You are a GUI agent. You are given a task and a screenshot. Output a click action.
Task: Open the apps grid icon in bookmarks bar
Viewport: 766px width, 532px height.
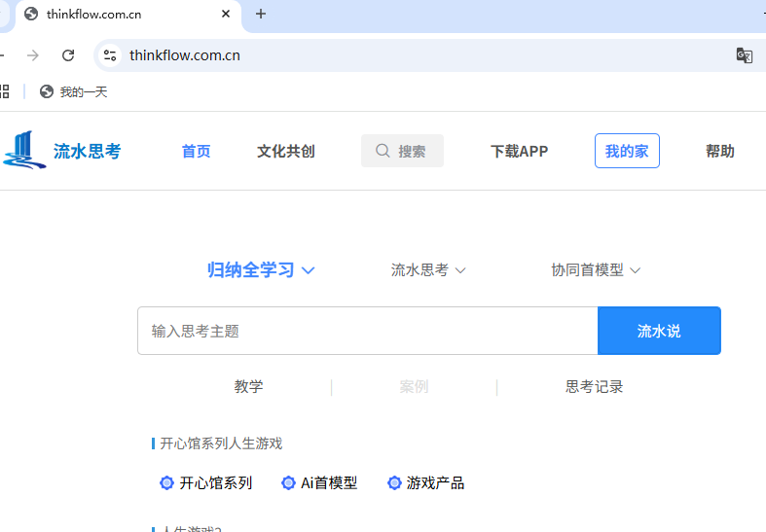[4, 91]
